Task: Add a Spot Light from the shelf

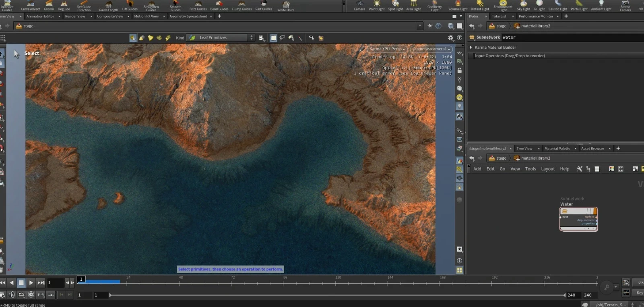Action: point(395,5)
